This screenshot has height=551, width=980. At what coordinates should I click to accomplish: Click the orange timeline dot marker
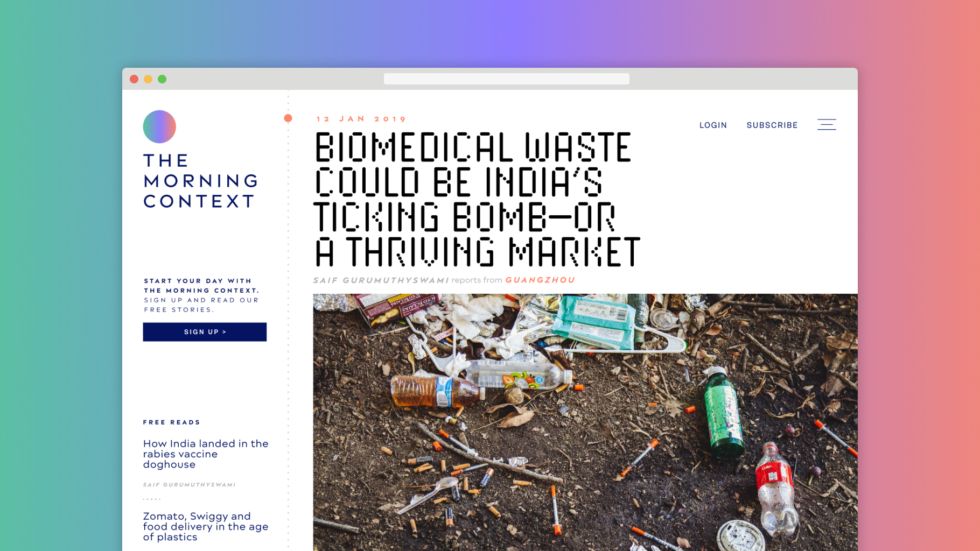[x=288, y=118]
